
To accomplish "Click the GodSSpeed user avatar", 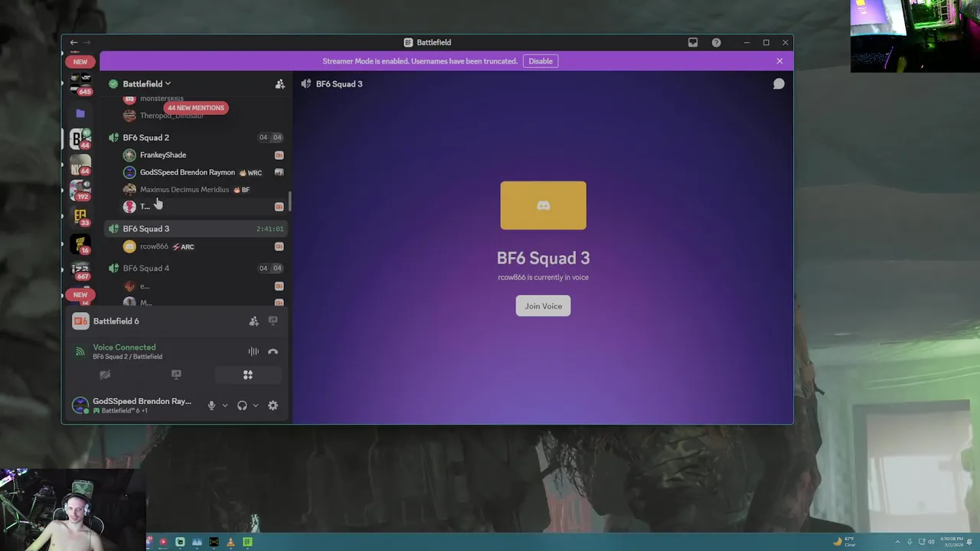I will tap(80, 406).
